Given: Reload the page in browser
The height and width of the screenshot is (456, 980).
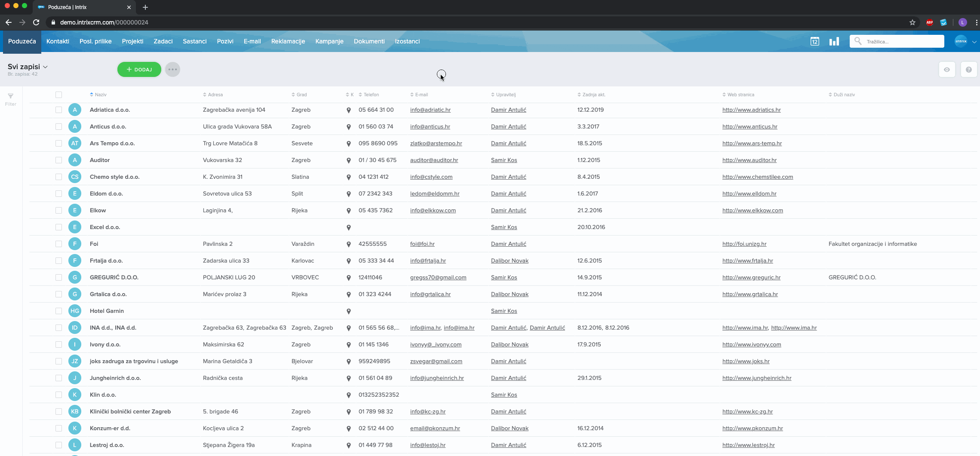Looking at the screenshot, I should point(37,22).
